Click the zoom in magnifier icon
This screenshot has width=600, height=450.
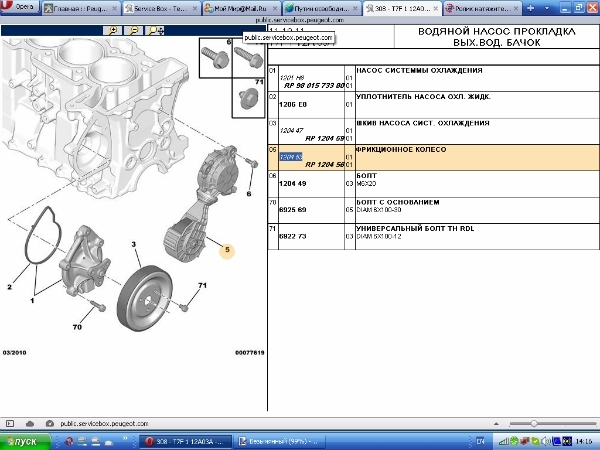112,31
